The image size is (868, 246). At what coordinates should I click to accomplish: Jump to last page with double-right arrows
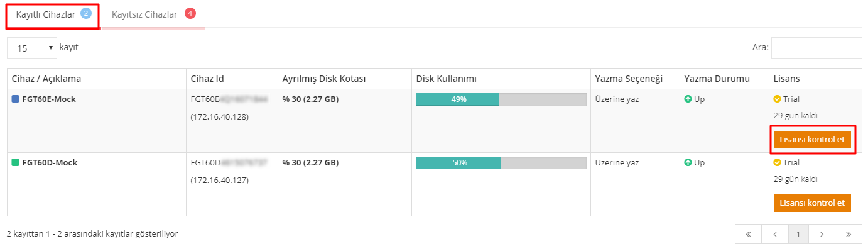(x=849, y=234)
